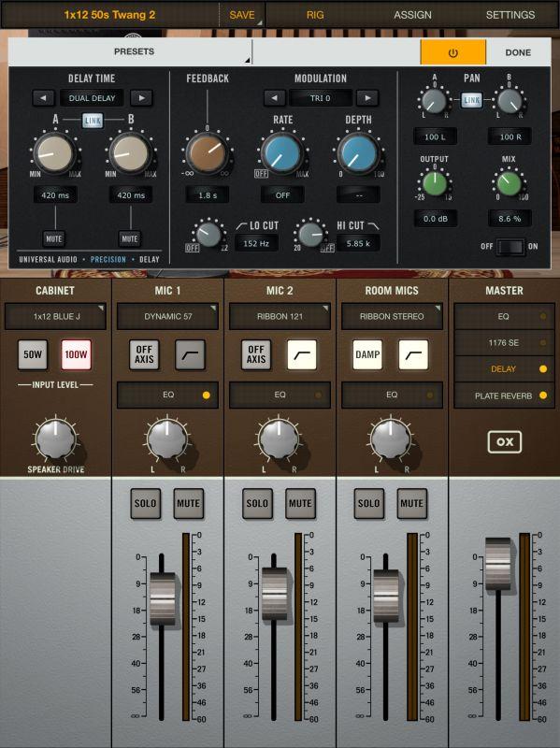The width and height of the screenshot is (560, 748).
Task: Click the next delay mode arrow
Action: point(142,98)
